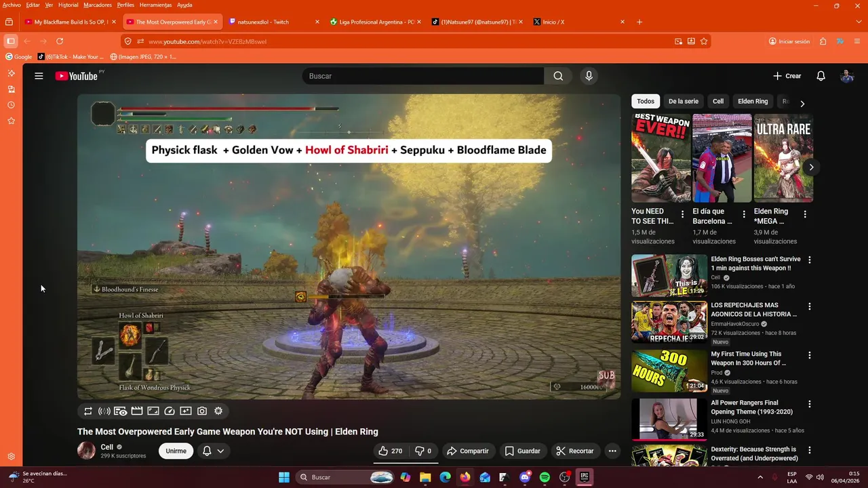
Task: Advance the Shorts shelf with next arrow
Action: point(811,167)
